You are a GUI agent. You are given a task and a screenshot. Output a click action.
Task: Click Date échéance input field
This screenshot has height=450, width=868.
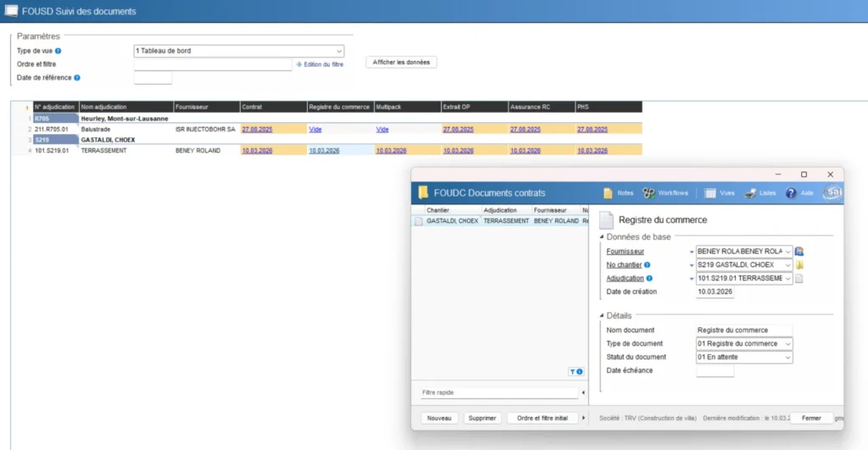(715, 371)
